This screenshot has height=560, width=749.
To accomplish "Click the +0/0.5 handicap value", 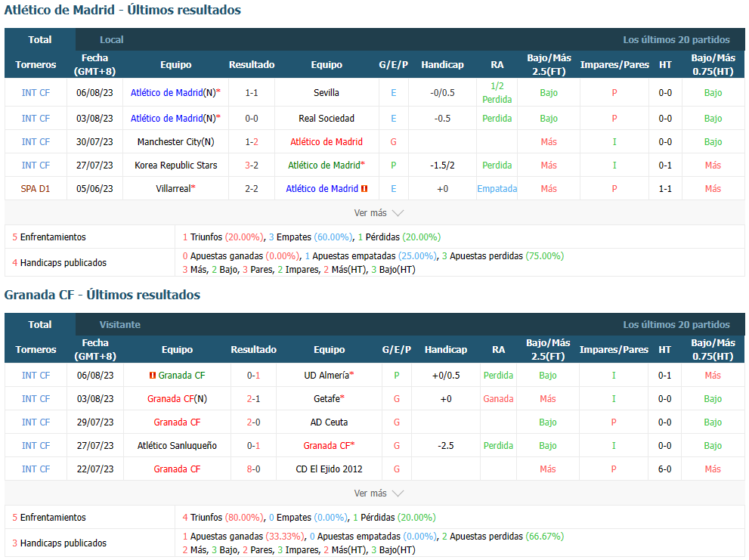I will point(446,376).
